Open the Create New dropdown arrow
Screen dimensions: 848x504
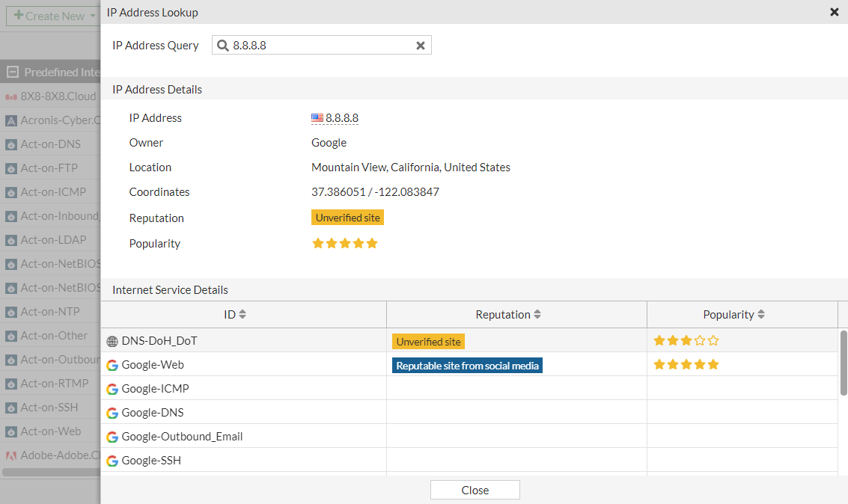click(x=93, y=16)
